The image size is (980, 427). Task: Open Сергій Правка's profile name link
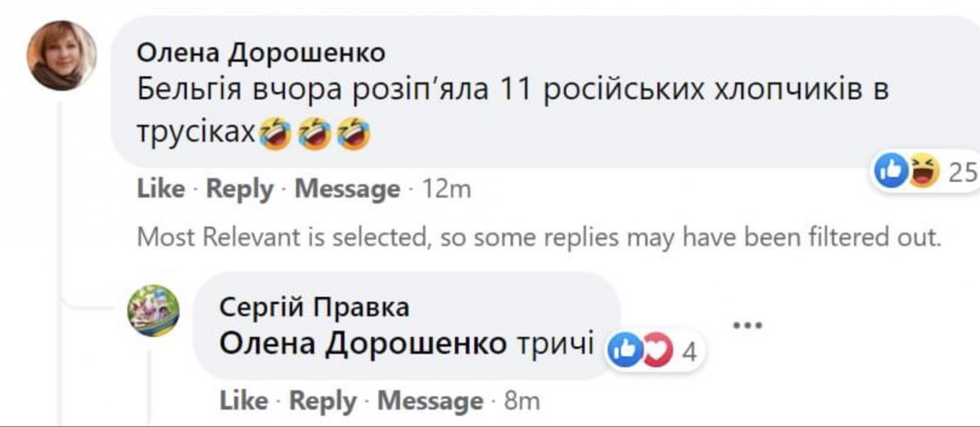coord(314,307)
